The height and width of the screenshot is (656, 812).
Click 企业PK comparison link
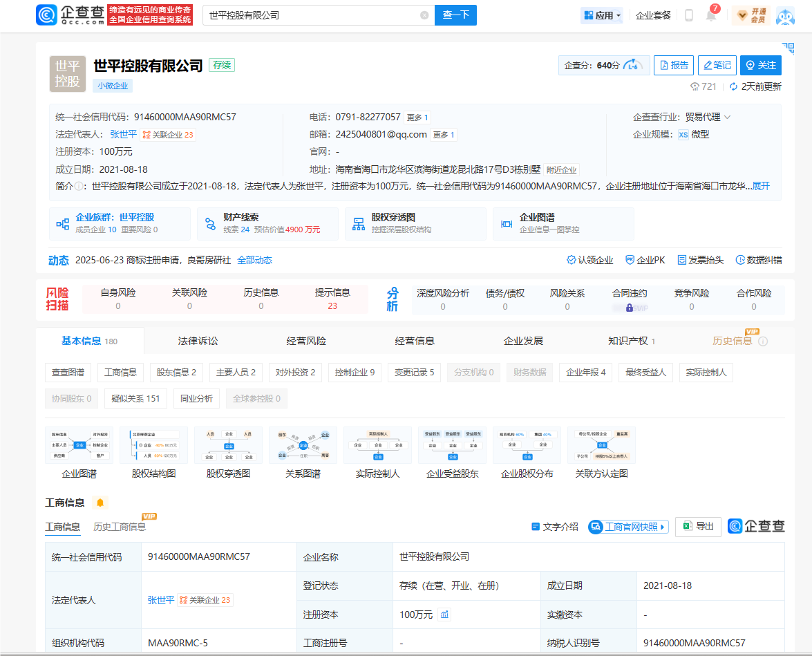pos(645,260)
